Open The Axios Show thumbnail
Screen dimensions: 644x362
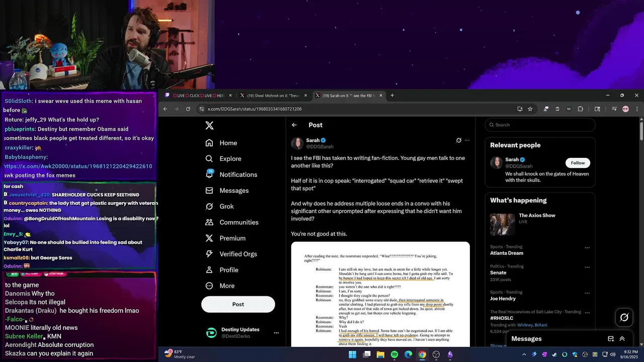click(x=503, y=224)
